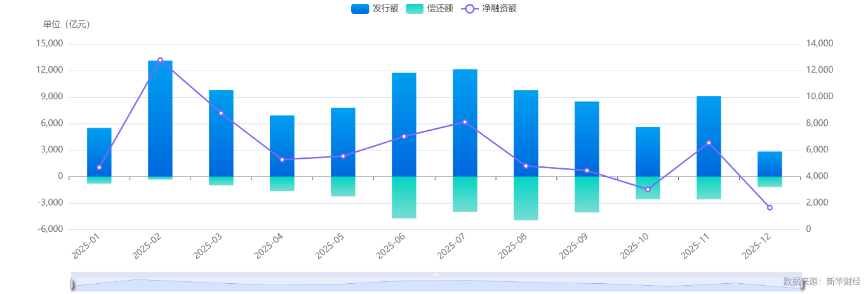Click the 净融资额 point at 2025-04
The height and width of the screenshot is (294, 868).
coord(282,159)
